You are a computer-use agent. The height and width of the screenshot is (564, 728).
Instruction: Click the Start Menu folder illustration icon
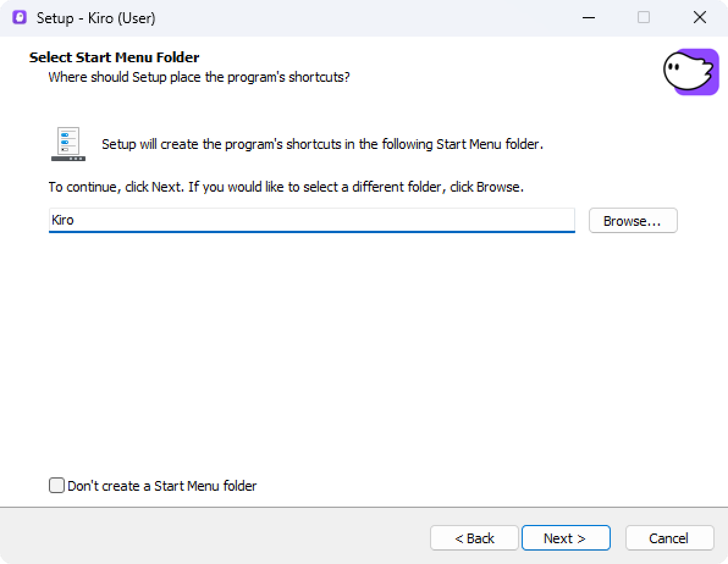click(68, 144)
